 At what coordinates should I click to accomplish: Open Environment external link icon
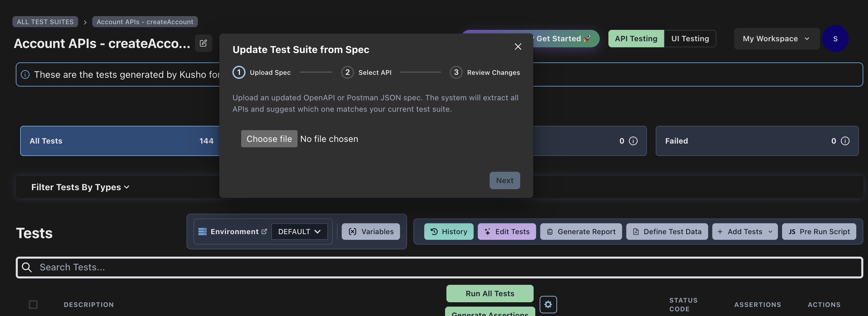click(x=264, y=231)
